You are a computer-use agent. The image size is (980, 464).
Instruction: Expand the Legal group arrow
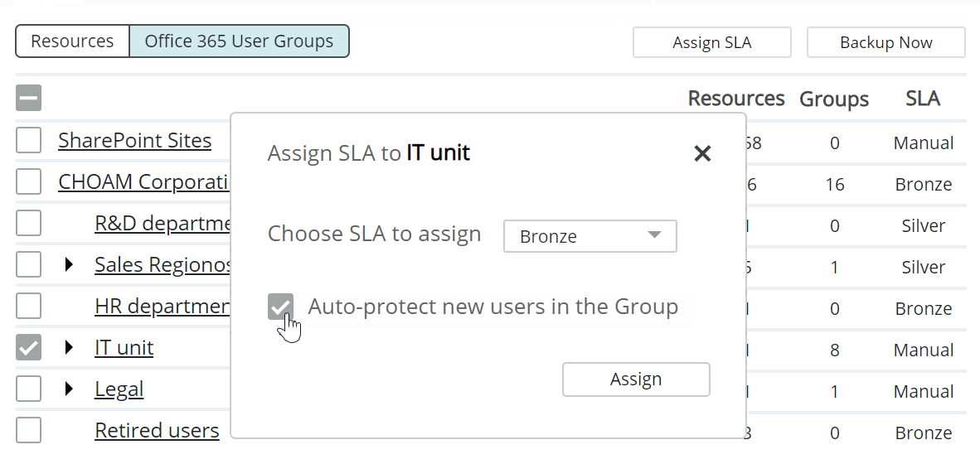pyautogui.click(x=70, y=389)
